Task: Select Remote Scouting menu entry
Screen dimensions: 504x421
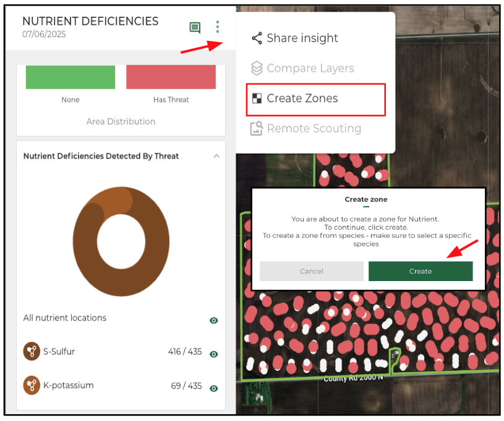Action: (305, 128)
